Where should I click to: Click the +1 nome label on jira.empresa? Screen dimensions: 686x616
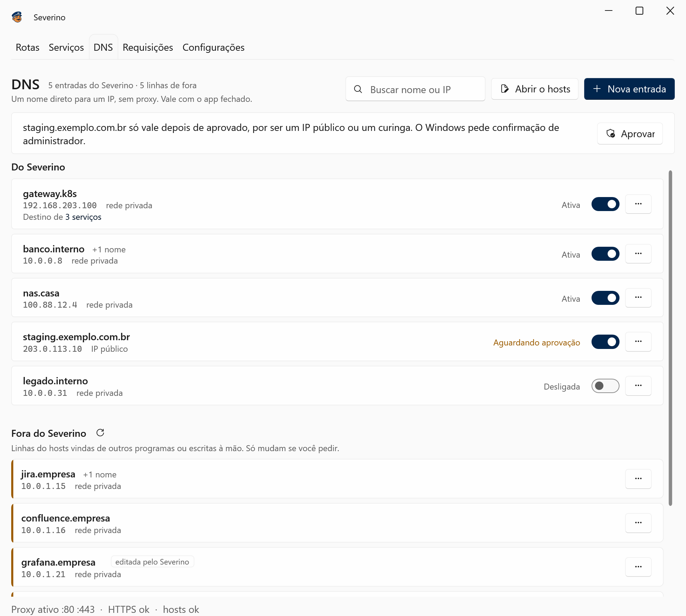coord(100,475)
